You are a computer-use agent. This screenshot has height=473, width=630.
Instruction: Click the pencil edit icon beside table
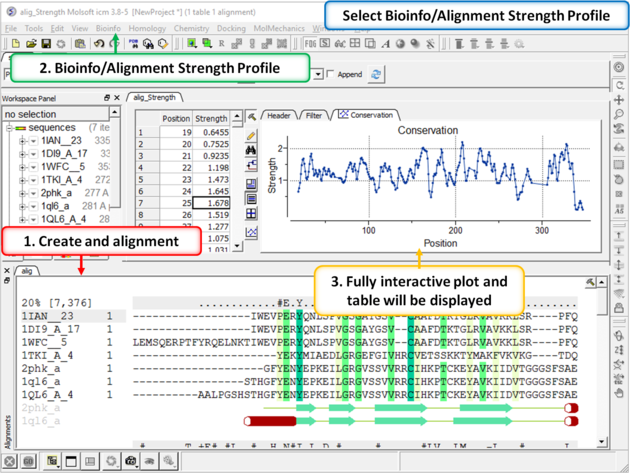tap(251, 135)
